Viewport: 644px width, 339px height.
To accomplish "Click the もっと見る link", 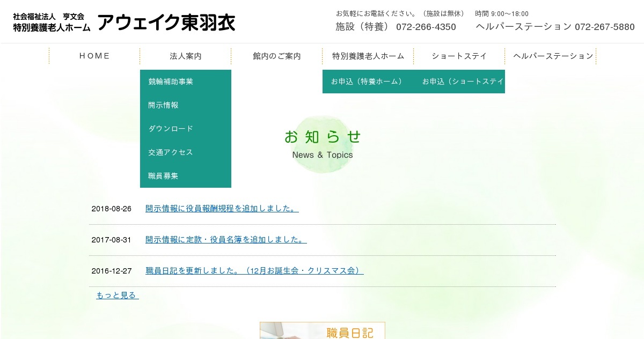I will [x=118, y=296].
